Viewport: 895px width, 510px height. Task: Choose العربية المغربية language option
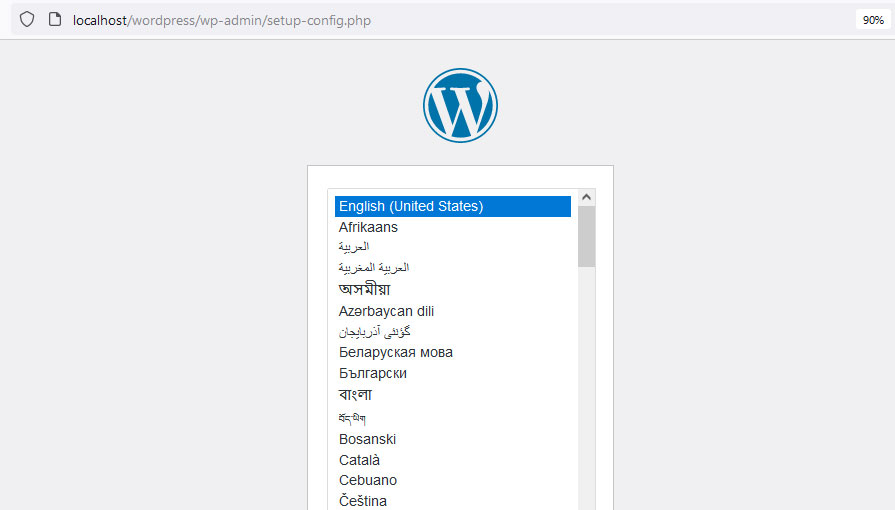coord(453,268)
